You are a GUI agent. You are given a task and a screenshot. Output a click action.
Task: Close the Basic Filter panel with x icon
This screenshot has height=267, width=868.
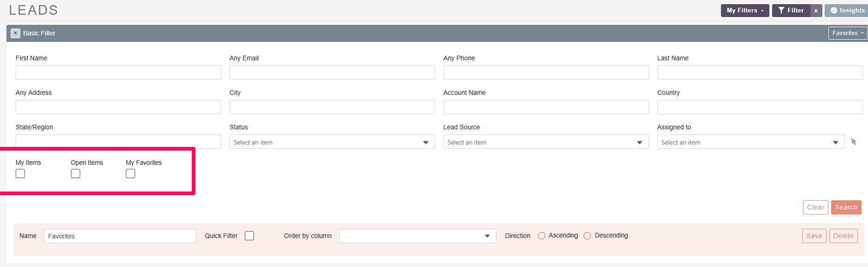click(x=15, y=33)
